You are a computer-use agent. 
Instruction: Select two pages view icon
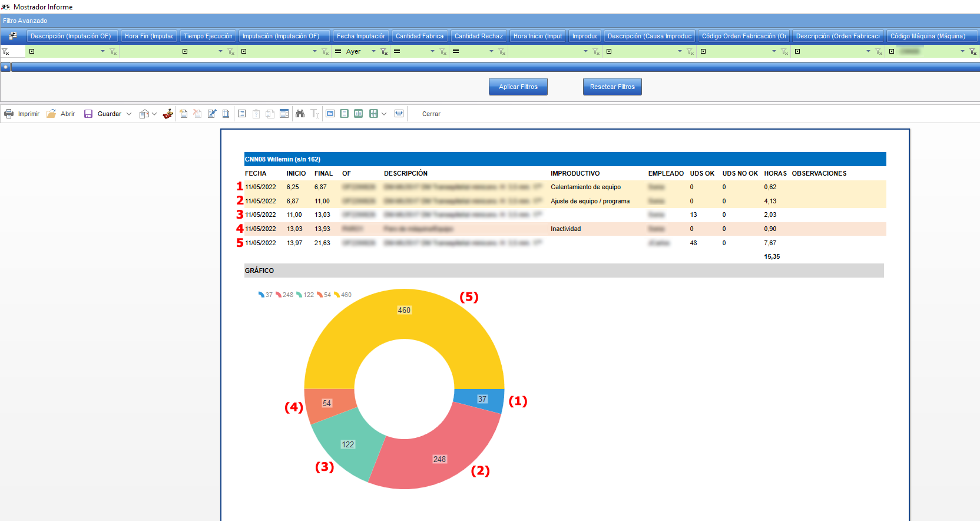point(359,114)
